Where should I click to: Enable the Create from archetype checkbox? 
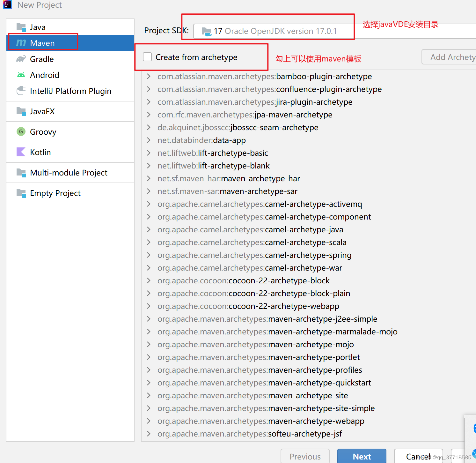point(147,56)
